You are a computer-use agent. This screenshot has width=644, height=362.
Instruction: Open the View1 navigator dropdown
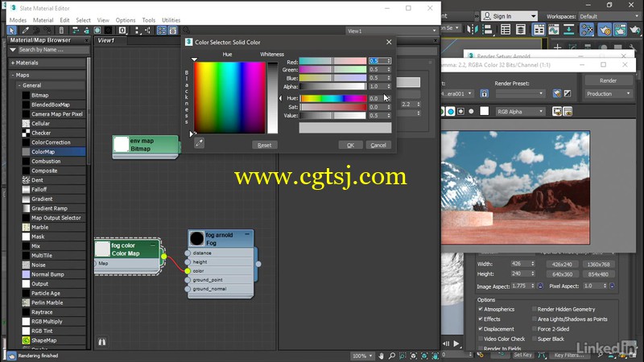[391, 31]
